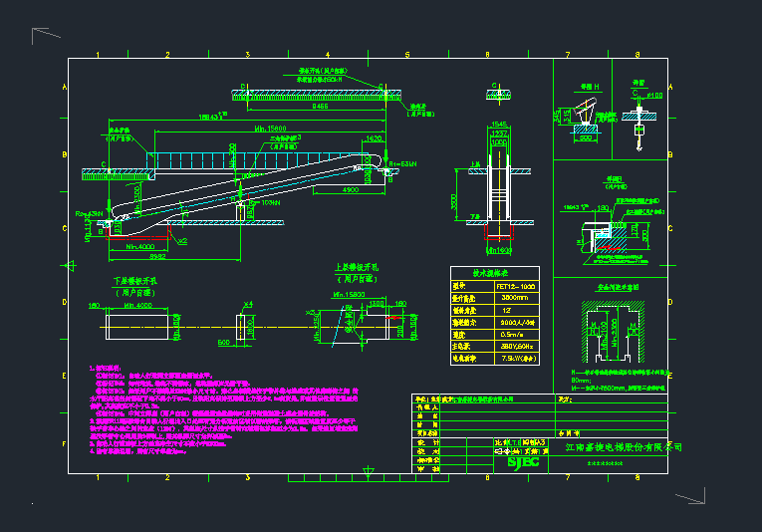Select the FET12-1000 model cell in table
The image size is (762, 532).
(517, 285)
